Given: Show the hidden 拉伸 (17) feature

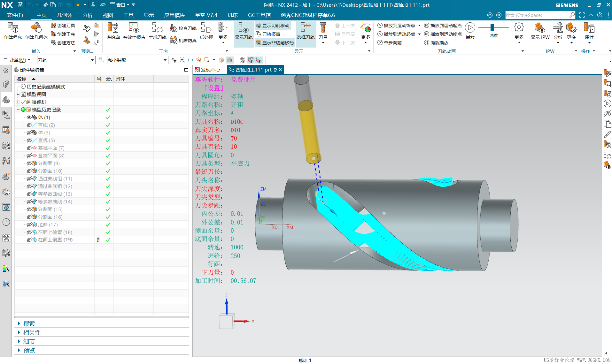Looking at the screenshot, I should click(x=29, y=225).
